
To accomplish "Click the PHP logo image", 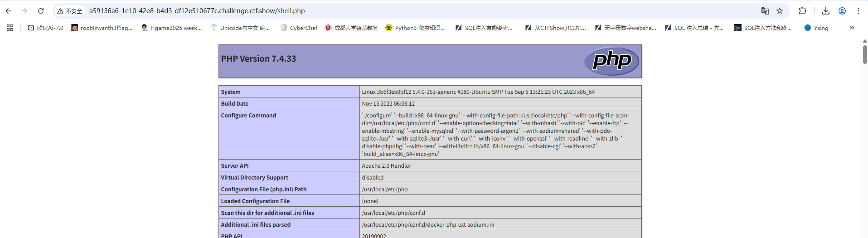I will click(611, 61).
